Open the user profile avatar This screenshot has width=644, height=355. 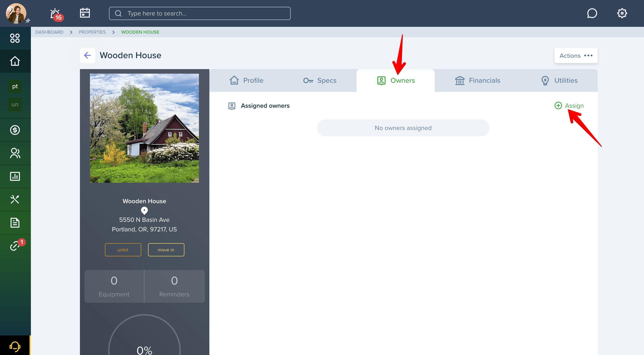tap(16, 13)
